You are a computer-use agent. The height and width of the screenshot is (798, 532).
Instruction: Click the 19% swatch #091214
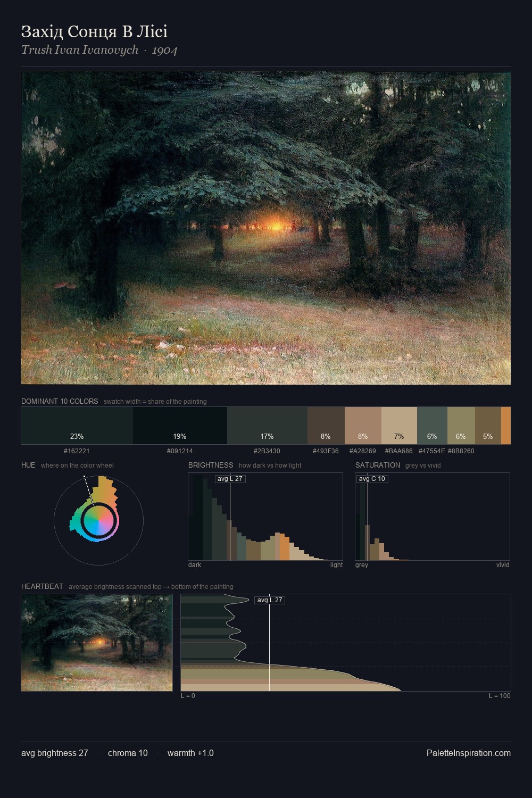[x=180, y=426]
